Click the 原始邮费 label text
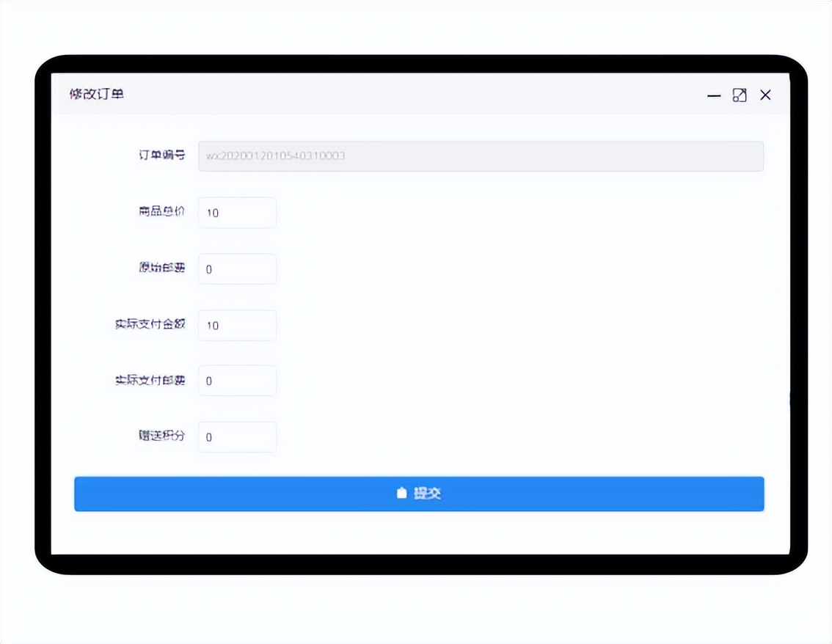832x644 pixels. (x=161, y=268)
